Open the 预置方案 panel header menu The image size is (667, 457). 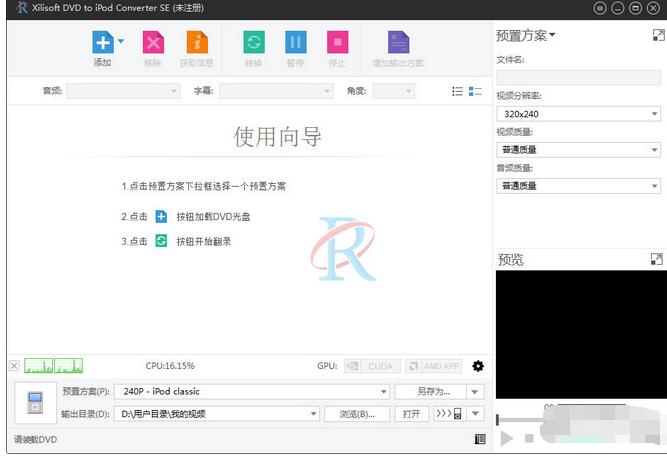click(x=526, y=35)
